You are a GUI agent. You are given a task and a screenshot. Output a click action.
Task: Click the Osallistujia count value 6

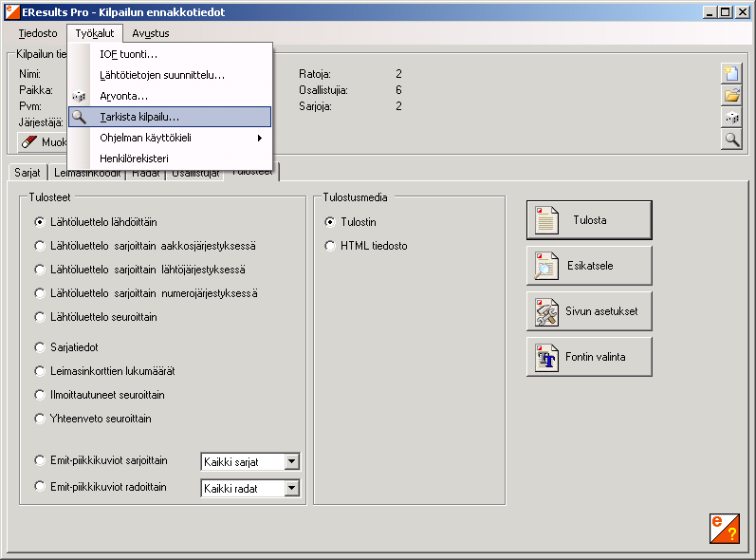pos(398,90)
